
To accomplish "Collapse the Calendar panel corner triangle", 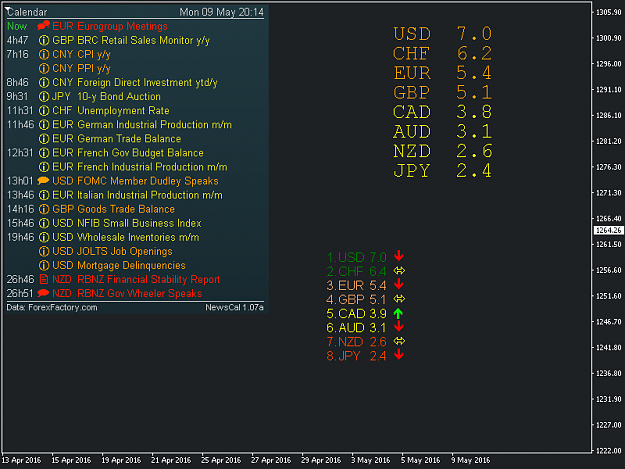I will pyautogui.click(x=8, y=9).
